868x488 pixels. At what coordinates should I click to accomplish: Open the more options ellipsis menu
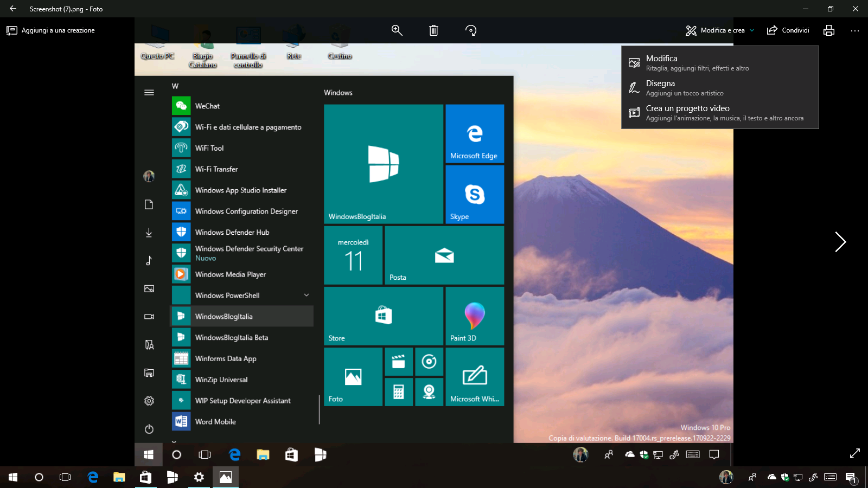855,30
